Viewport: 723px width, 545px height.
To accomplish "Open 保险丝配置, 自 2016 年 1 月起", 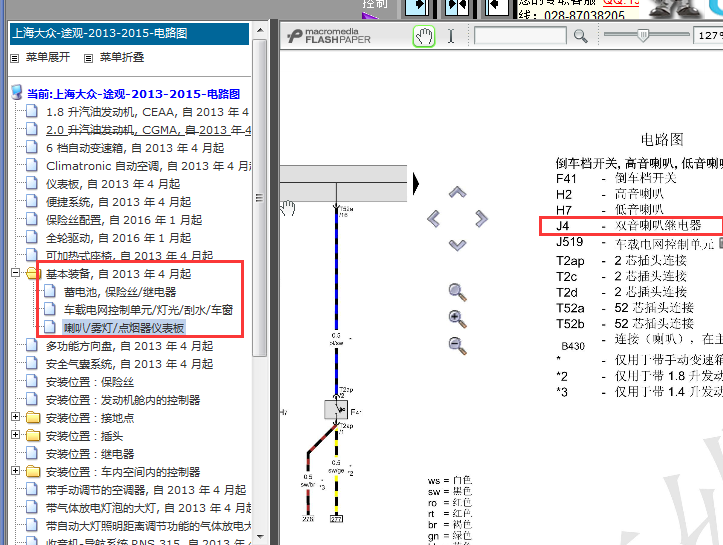I will (x=124, y=220).
